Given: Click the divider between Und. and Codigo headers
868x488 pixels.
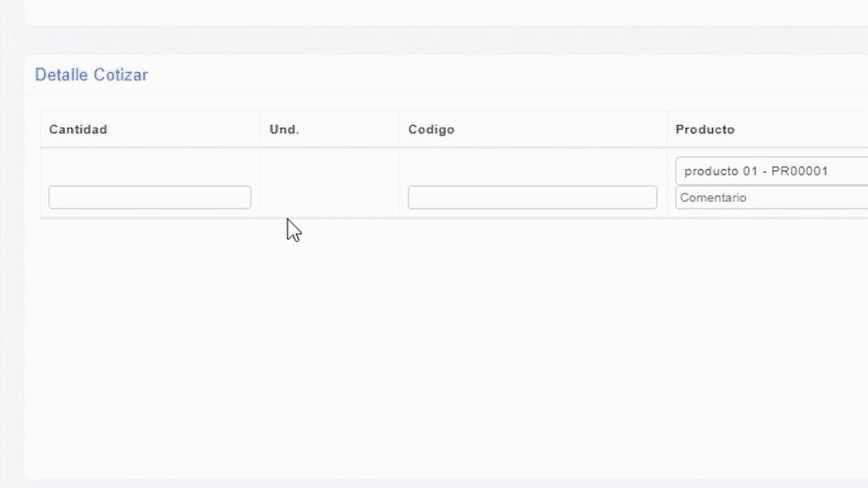Looking at the screenshot, I should point(399,130).
